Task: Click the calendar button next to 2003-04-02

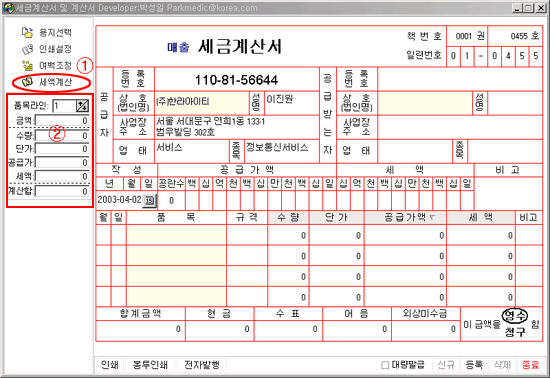Action: point(150,201)
